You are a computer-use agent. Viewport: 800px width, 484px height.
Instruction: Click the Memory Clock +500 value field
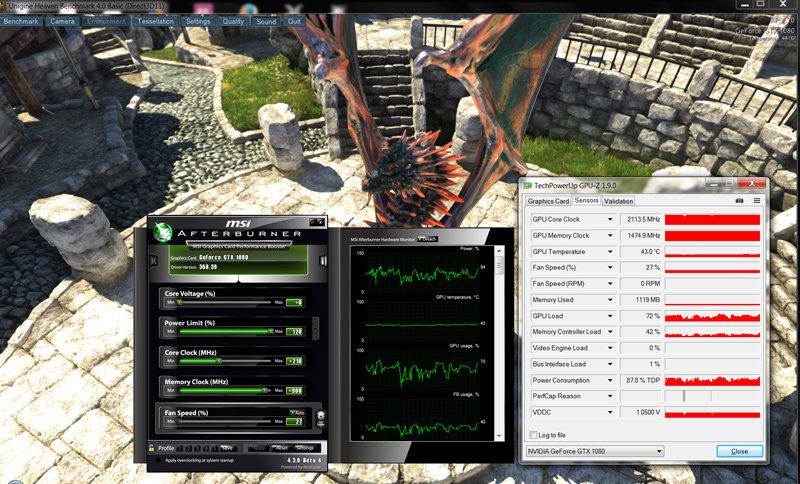point(295,391)
